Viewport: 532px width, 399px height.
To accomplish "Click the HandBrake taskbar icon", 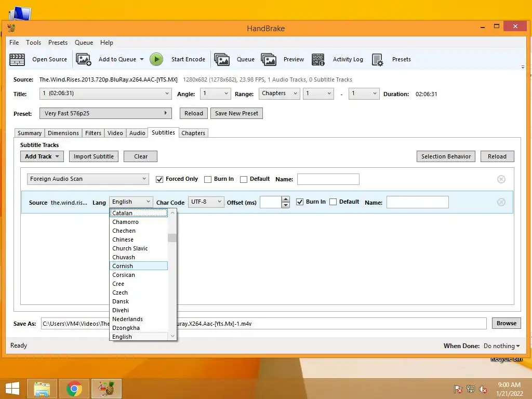I will click(107, 389).
